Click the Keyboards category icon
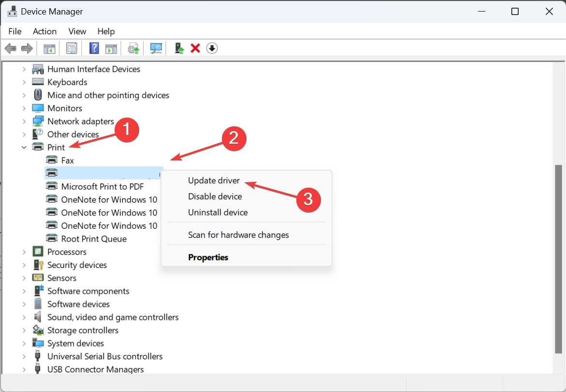This screenshot has width=566, height=392. pos(38,82)
